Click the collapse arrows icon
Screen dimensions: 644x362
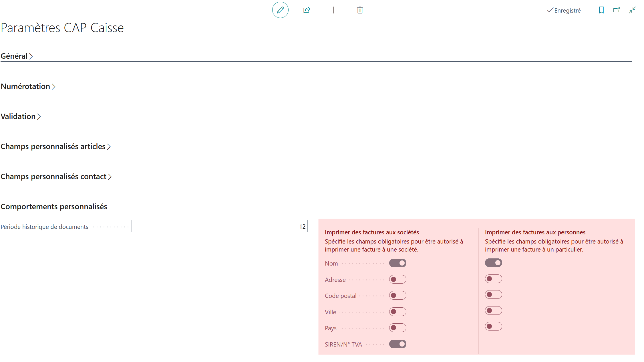click(x=632, y=10)
